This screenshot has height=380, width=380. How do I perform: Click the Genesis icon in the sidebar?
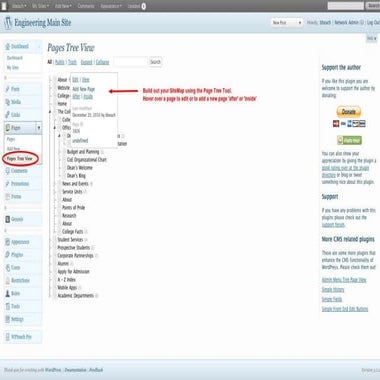pyautogui.click(x=8, y=219)
